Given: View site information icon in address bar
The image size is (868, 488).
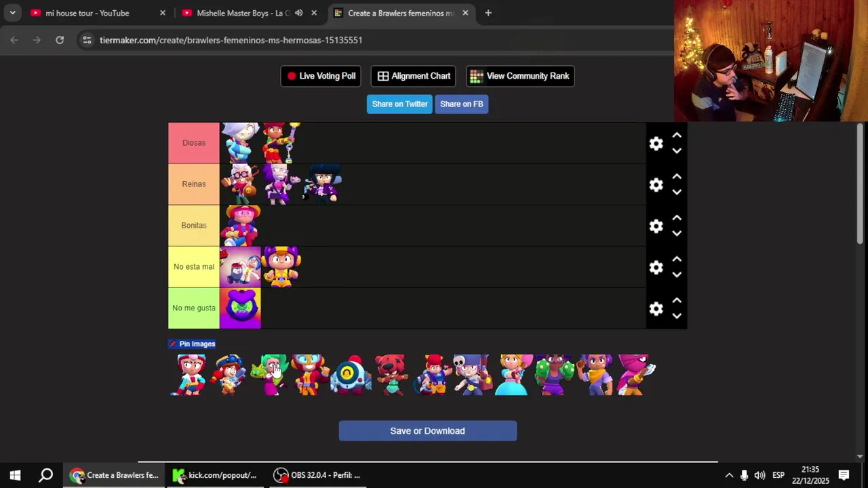Looking at the screenshot, I should coord(87,40).
